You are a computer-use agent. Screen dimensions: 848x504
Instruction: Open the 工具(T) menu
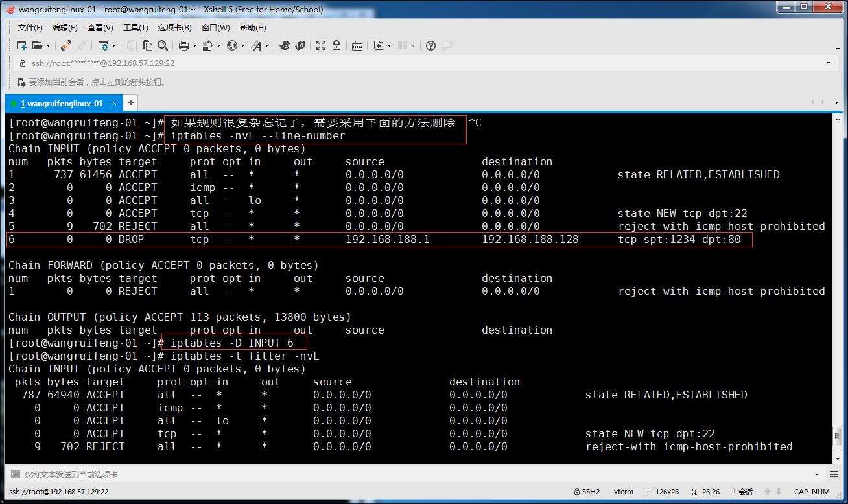click(x=135, y=28)
